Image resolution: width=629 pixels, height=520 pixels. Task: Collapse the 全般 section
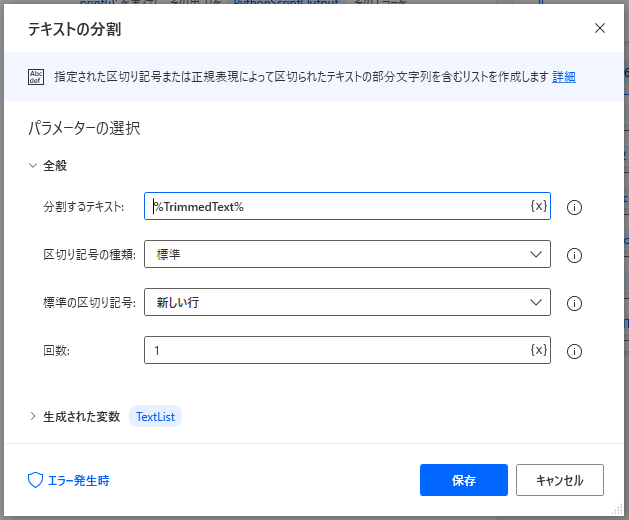[33, 165]
